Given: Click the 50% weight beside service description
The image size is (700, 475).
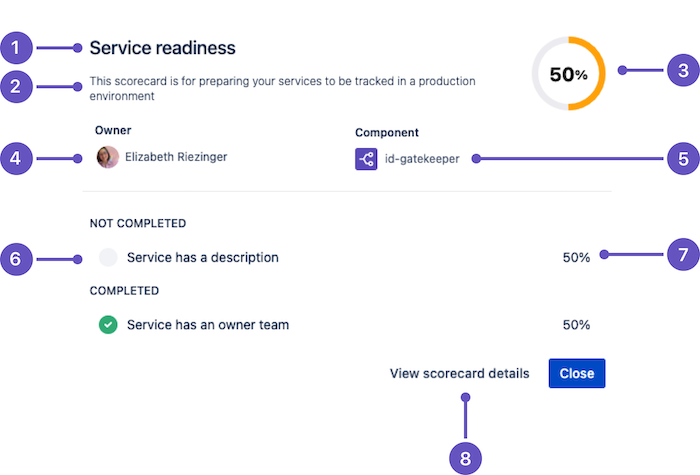Looking at the screenshot, I should [x=576, y=257].
